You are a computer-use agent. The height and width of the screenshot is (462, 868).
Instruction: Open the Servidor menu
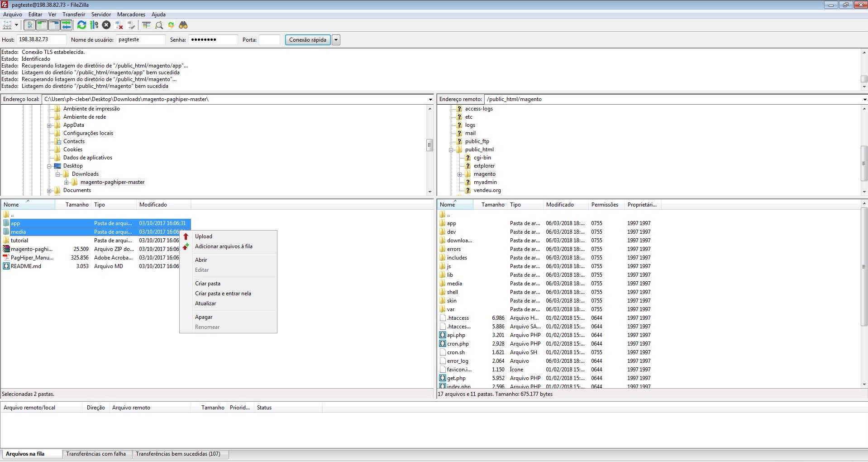[101, 14]
